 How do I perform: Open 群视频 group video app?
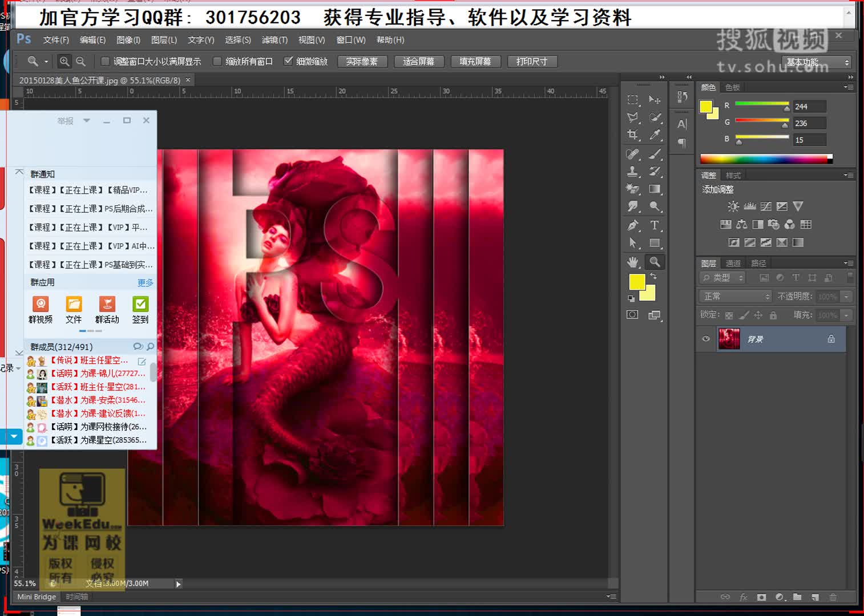(41, 310)
